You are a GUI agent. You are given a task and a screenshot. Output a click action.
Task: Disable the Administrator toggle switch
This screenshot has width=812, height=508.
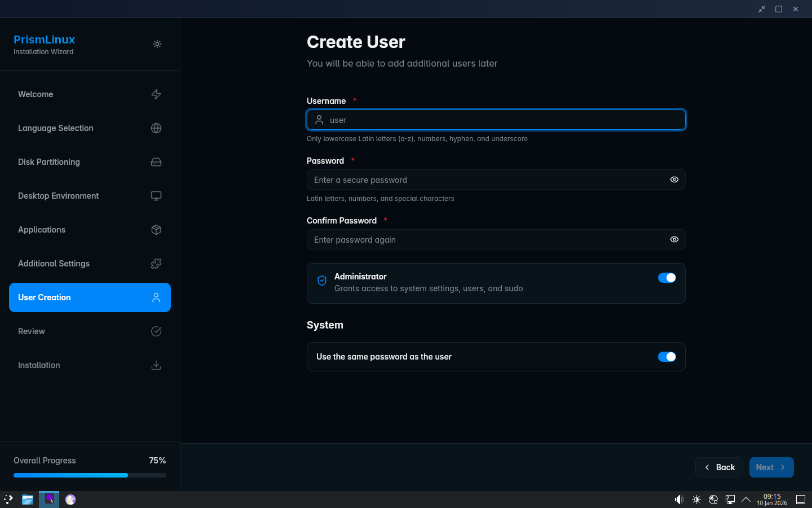(x=667, y=278)
